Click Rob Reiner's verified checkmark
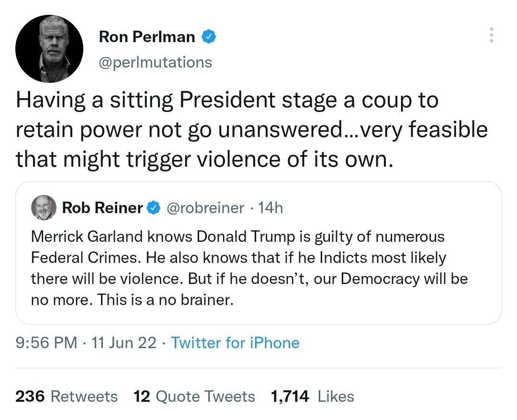The width and height of the screenshot is (517, 420). (x=153, y=208)
